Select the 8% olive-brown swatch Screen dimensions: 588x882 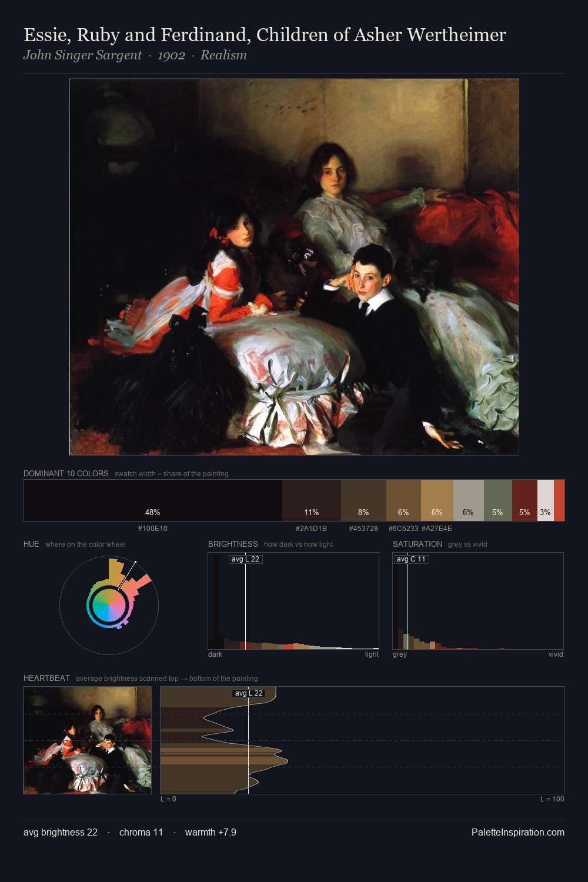click(363, 500)
